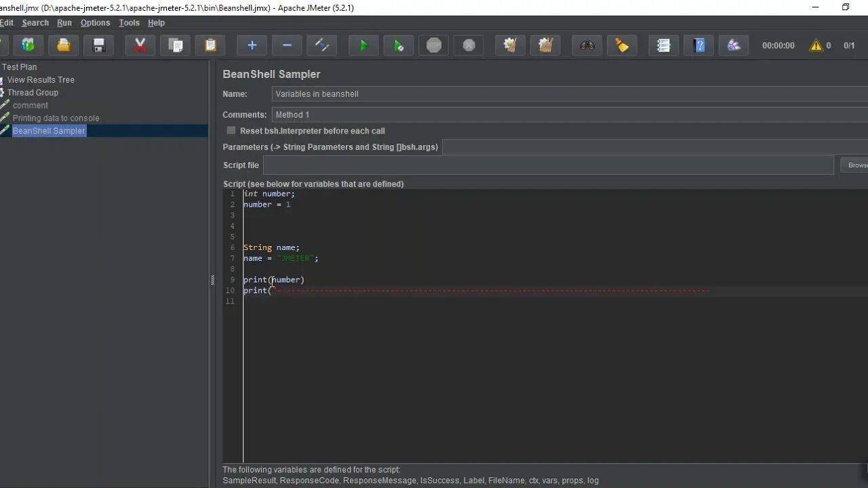The image size is (868, 488).
Task: Click script line 'int number;'
Action: point(269,194)
